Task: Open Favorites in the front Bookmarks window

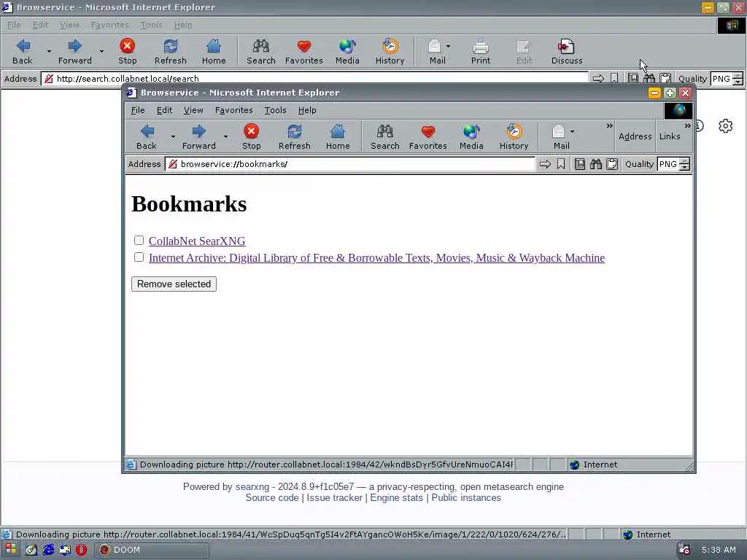Action: click(x=427, y=136)
